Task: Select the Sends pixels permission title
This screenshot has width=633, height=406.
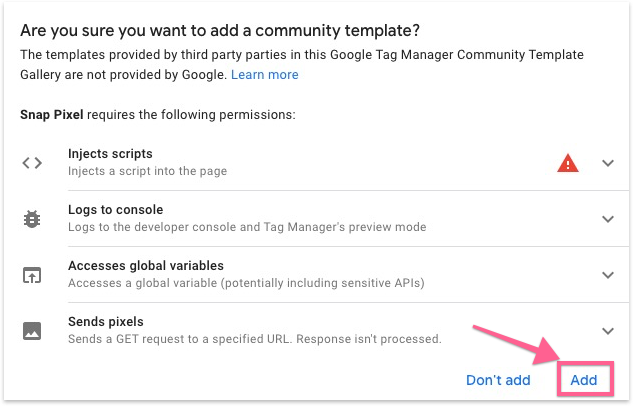Action: click(x=106, y=322)
